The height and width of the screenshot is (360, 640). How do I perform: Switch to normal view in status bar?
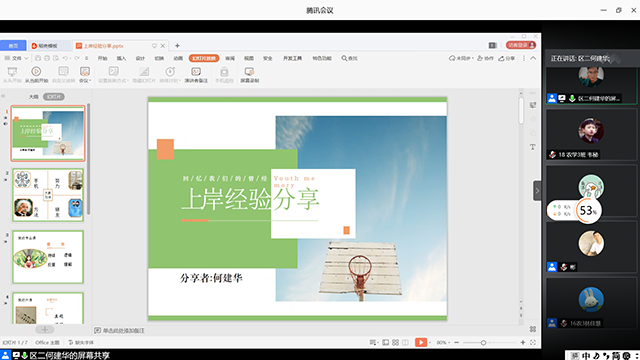[x=385, y=342]
